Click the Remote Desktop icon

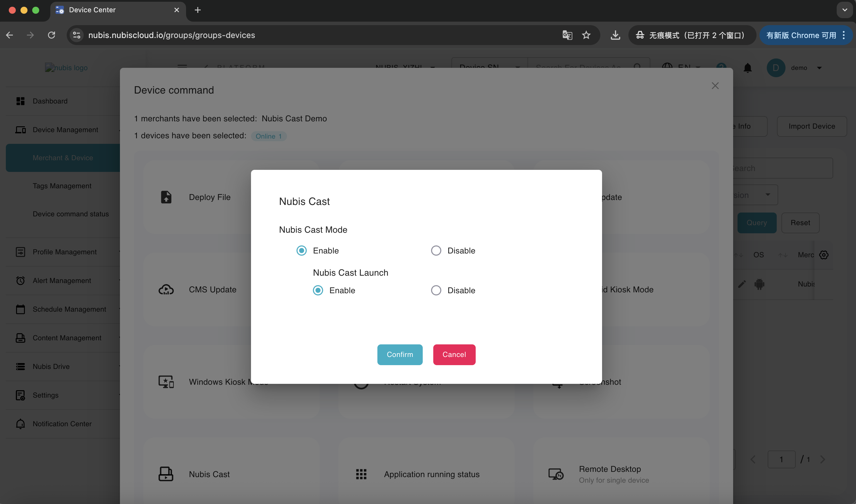pyautogui.click(x=556, y=474)
